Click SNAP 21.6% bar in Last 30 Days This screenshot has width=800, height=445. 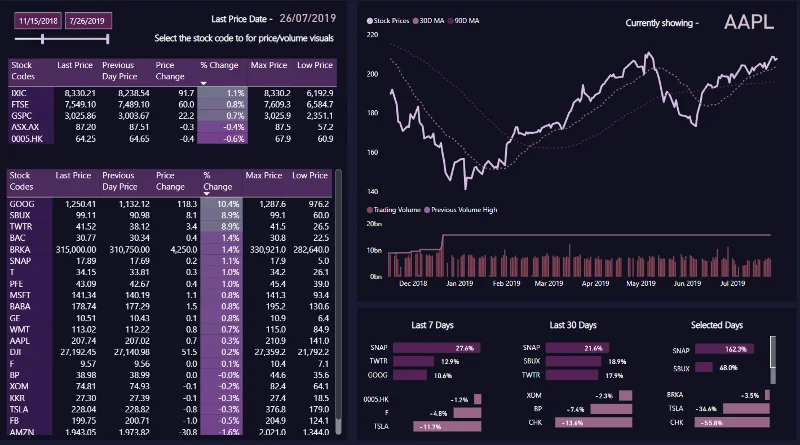click(x=577, y=348)
